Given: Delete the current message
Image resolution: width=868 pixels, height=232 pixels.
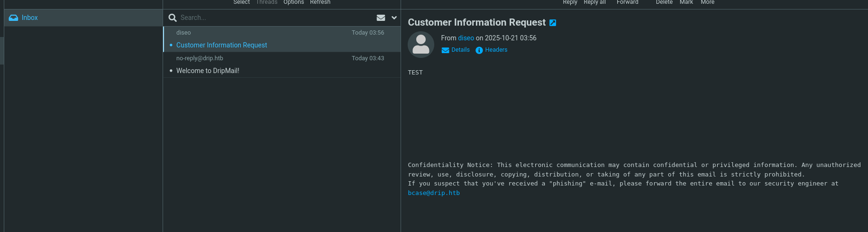Looking at the screenshot, I should coord(664,2).
